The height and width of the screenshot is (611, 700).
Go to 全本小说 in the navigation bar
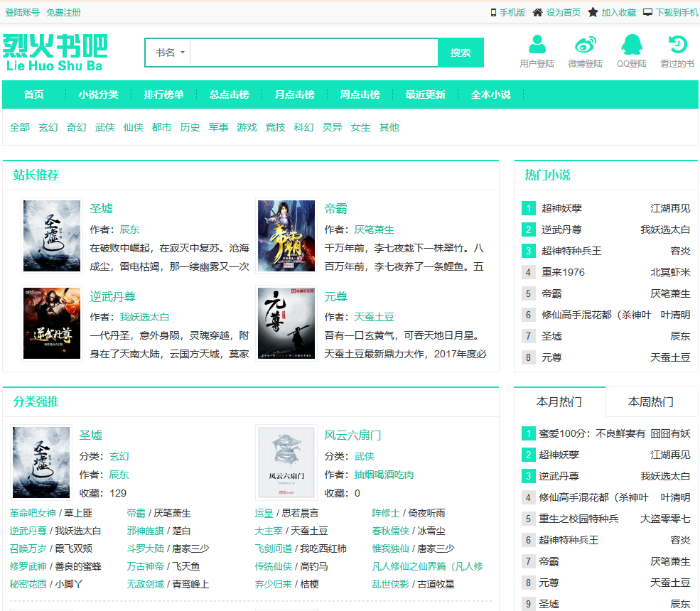pos(490,94)
